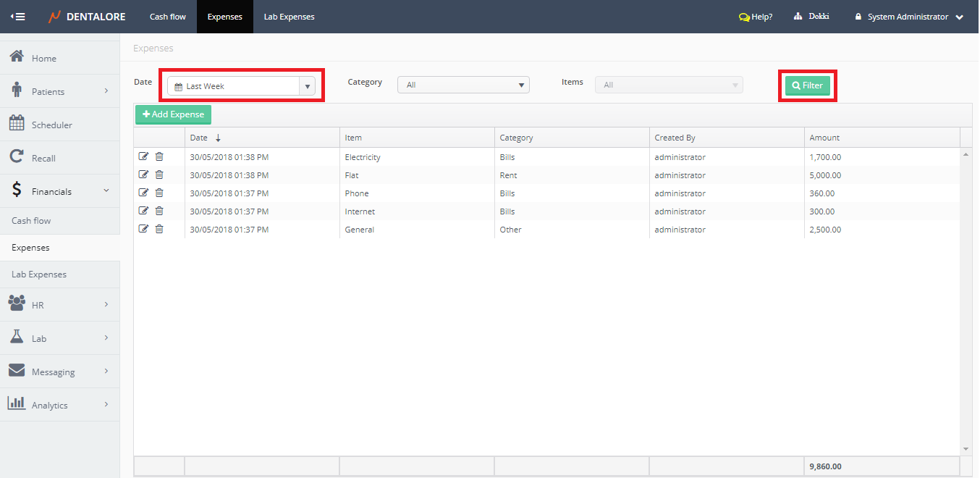Click the edit icon for Electricity expense
Image resolution: width=980 pixels, height=478 pixels.
pos(143,156)
